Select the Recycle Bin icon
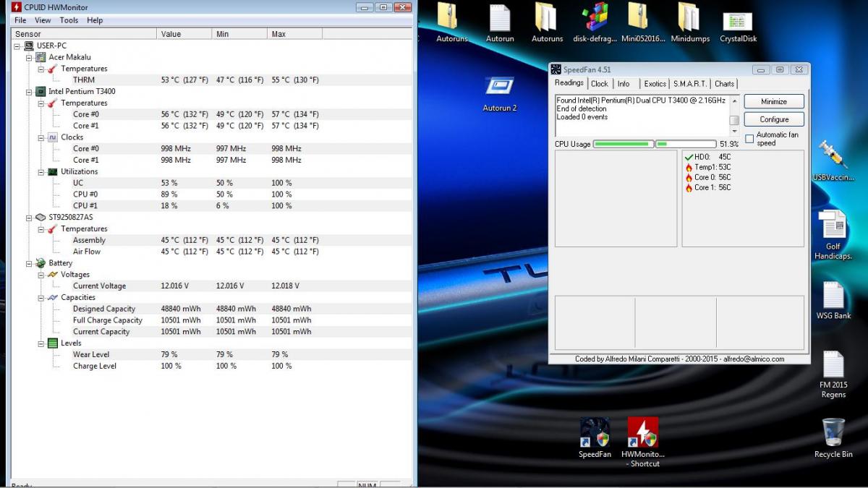Viewport: 868px width, 488px height. 833,437
